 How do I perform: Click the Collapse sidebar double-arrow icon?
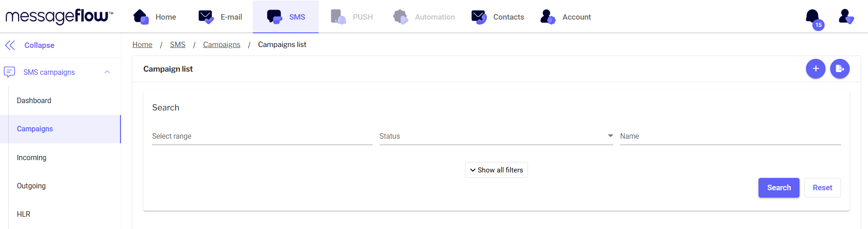pos(10,45)
